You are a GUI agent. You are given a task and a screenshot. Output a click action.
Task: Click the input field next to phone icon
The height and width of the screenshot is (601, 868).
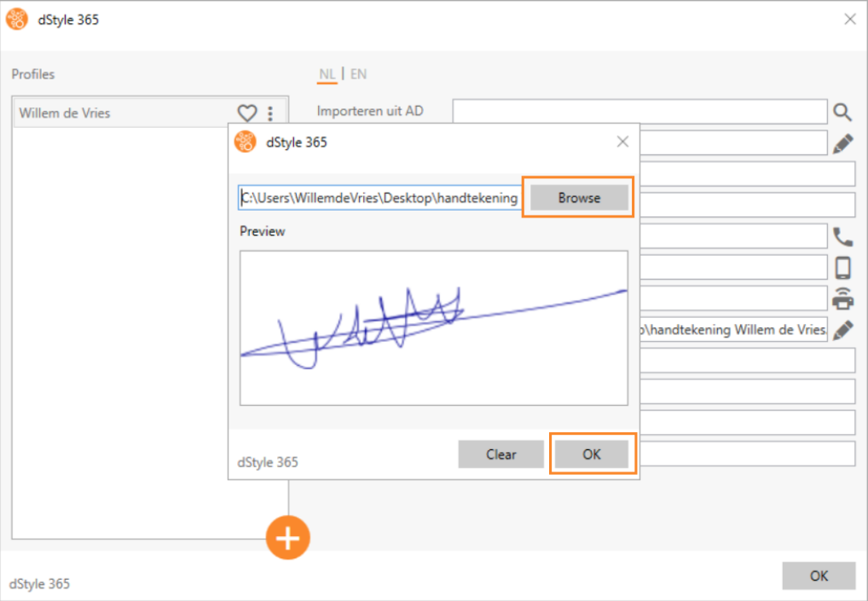coord(733,236)
